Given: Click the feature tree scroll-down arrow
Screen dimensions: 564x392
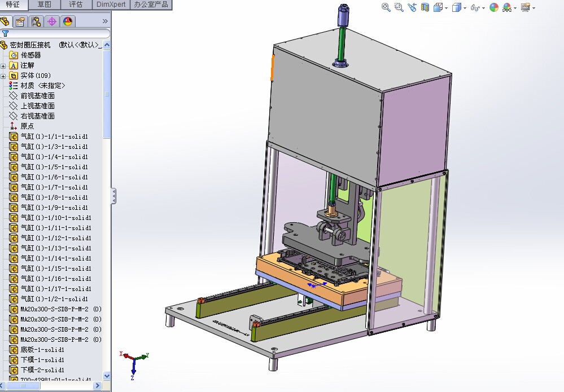Looking at the screenshot, I should 107,375.
